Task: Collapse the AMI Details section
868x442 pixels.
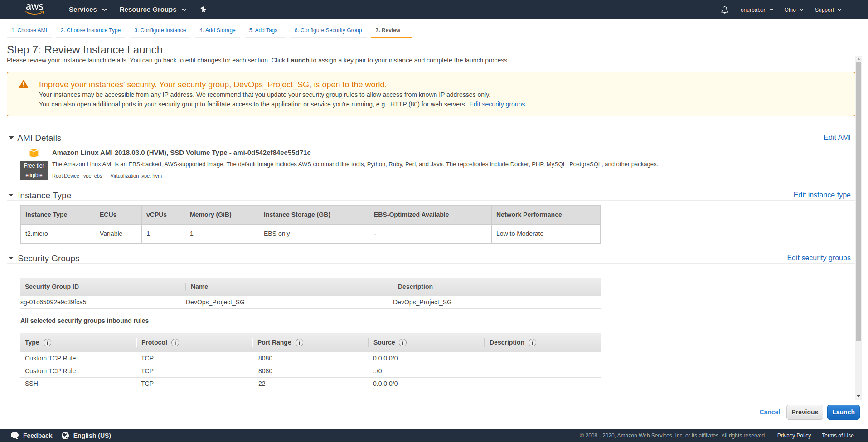Action: [x=11, y=138]
